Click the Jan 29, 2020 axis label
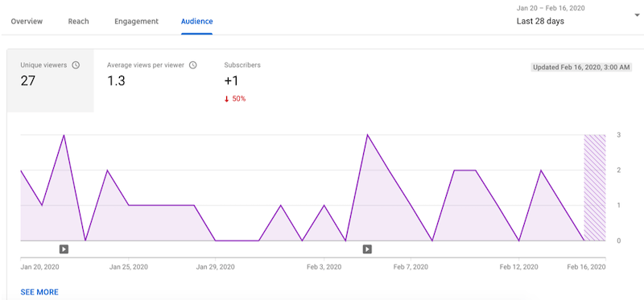The width and height of the screenshot is (644, 300). tap(215, 267)
